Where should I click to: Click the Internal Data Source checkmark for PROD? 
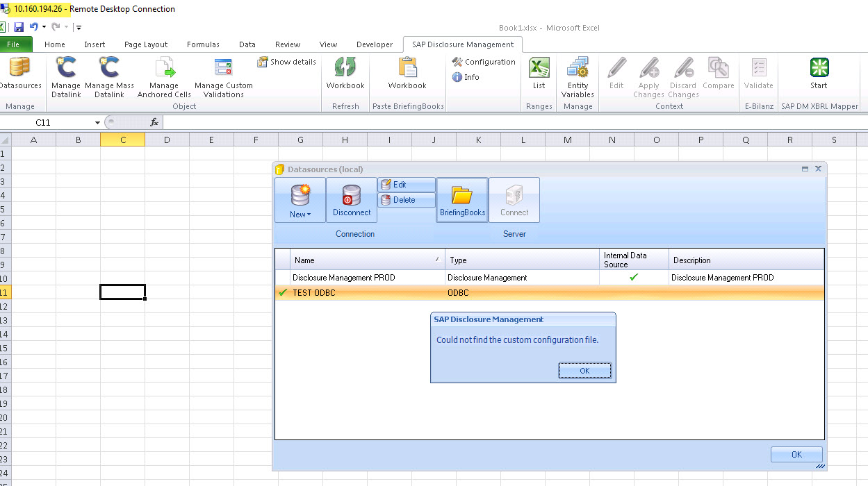pos(633,277)
